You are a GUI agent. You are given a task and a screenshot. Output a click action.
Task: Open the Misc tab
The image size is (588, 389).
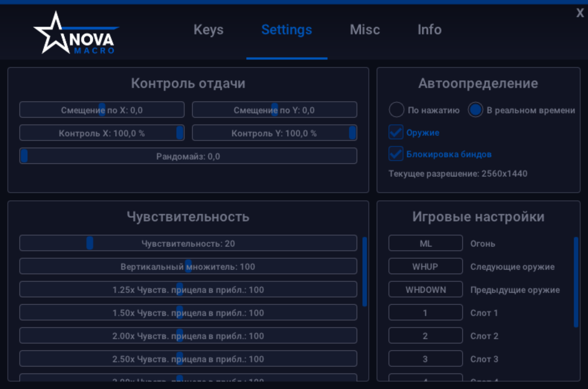(x=365, y=30)
